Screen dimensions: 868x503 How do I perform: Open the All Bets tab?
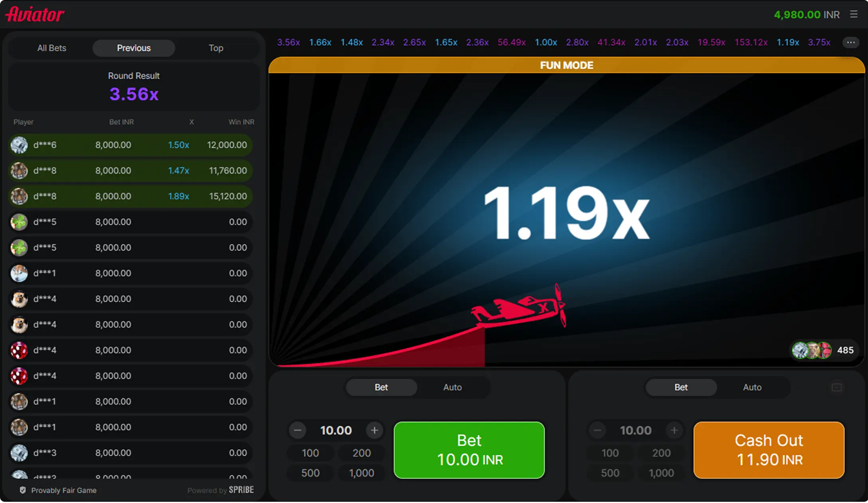coord(52,48)
